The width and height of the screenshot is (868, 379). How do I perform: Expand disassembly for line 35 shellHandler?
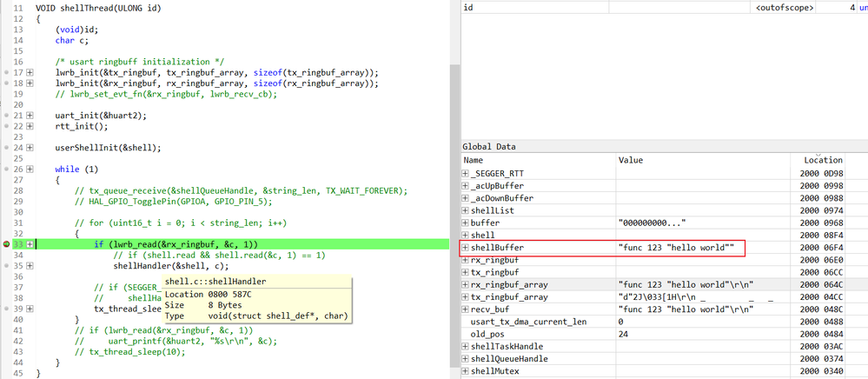click(30, 265)
